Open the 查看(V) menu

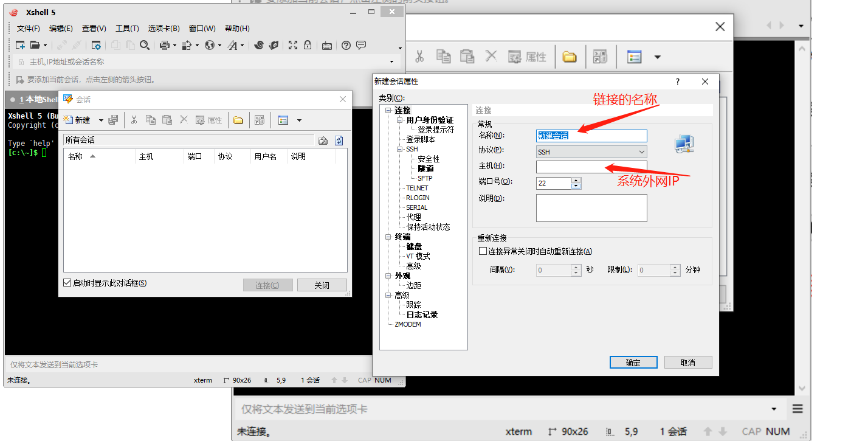tap(94, 29)
